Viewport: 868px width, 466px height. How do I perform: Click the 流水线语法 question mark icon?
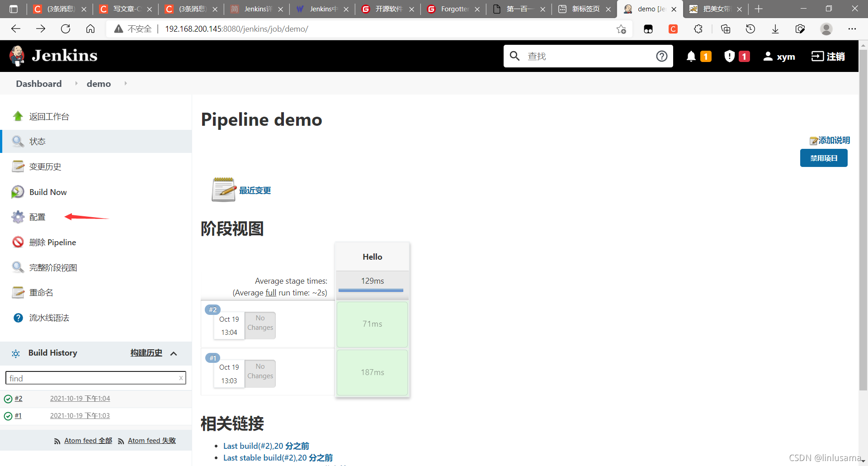point(18,318)
